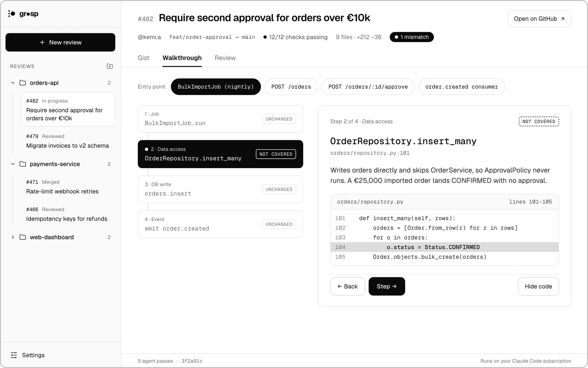Click the web-dashboard folder icon
This screenshot has height=368, width=588.
click(x=23, y=237)
